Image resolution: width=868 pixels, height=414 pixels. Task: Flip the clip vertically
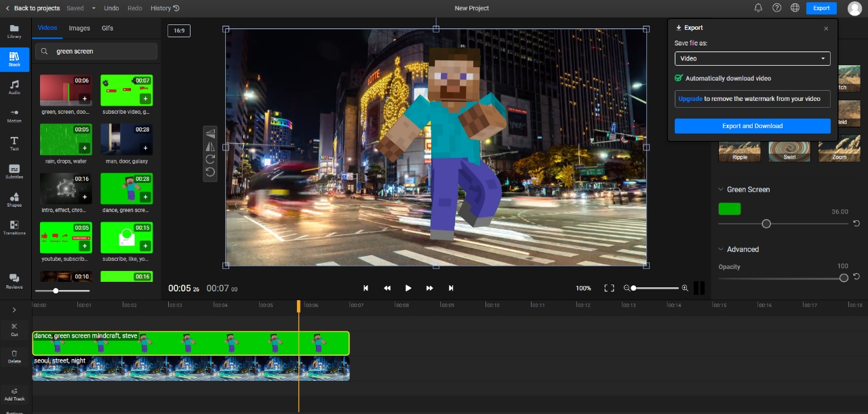click(x=210, y=133)
